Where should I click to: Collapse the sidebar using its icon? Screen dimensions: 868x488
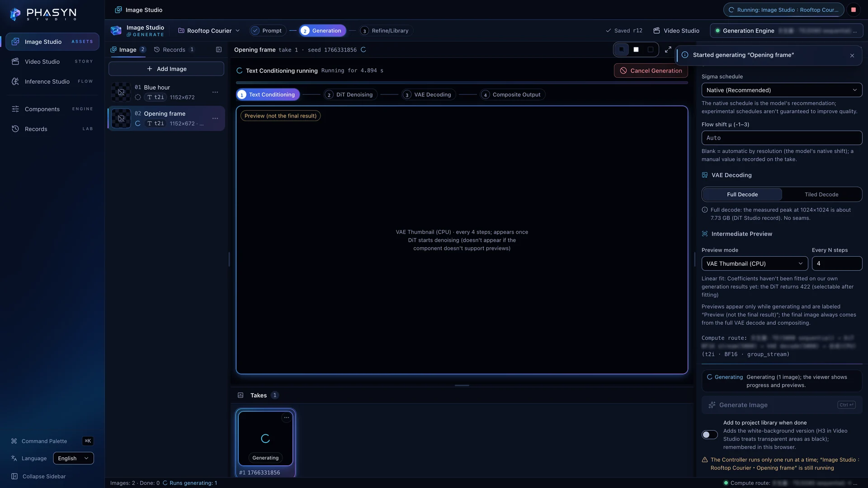tap(14, 476)
